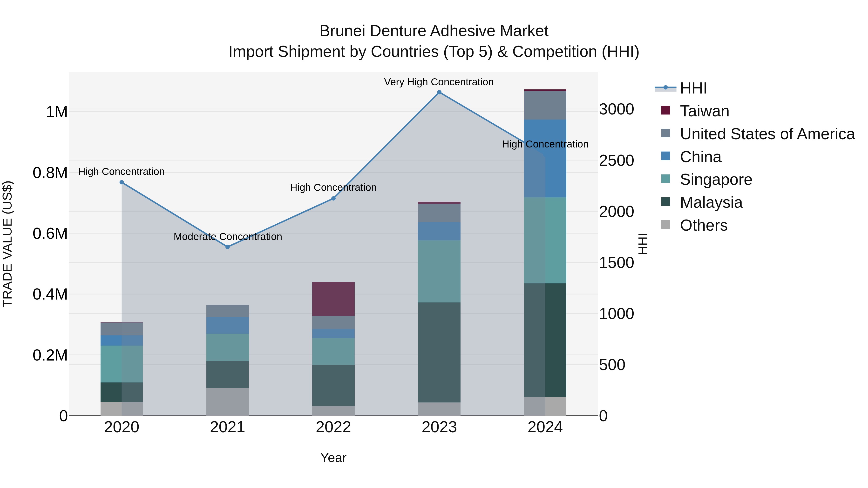
Task: Click Malaysia segment in 2024 bar
Action: click(545, 340)
